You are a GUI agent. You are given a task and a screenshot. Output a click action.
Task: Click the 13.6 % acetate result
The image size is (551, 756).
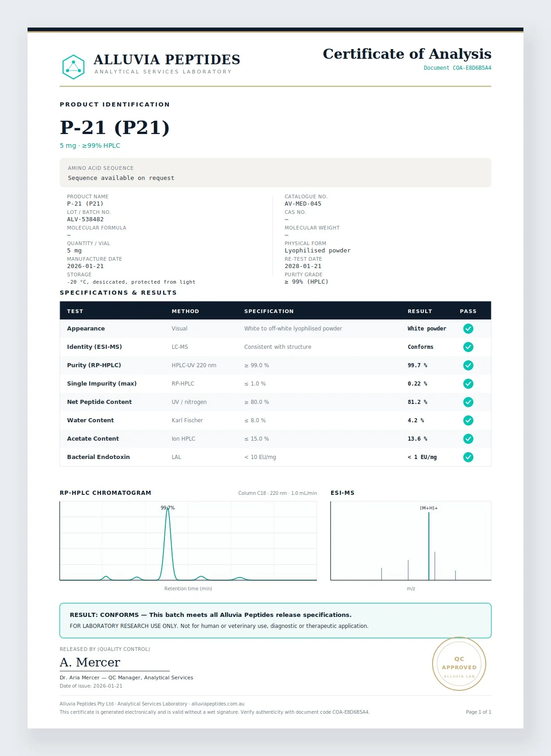[x=417, y=439]
